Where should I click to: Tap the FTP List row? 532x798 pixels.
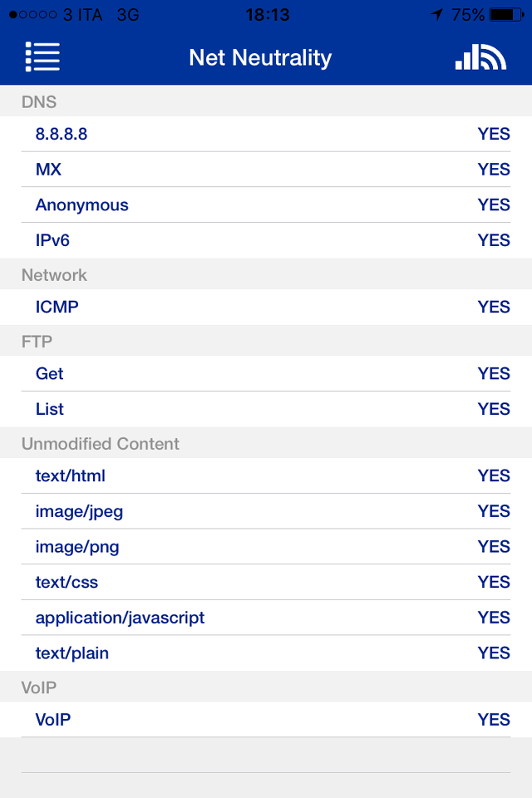coord(266,409)
